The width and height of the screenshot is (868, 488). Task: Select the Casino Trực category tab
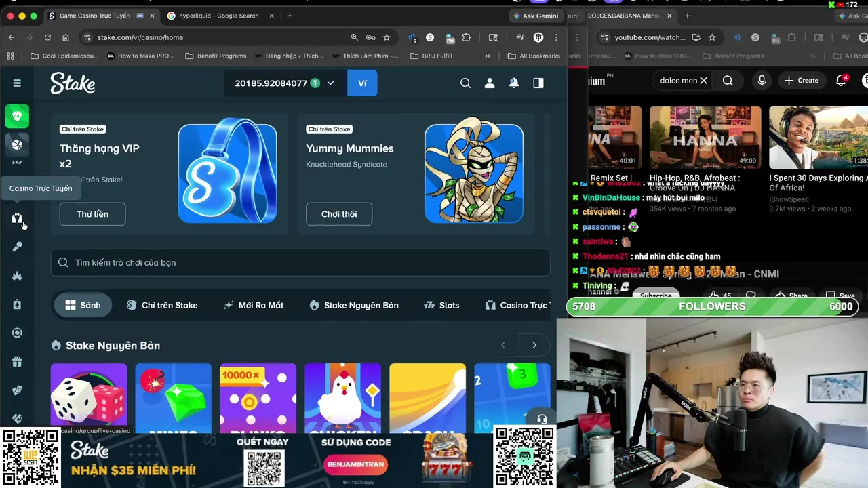(x=516, y=305)
